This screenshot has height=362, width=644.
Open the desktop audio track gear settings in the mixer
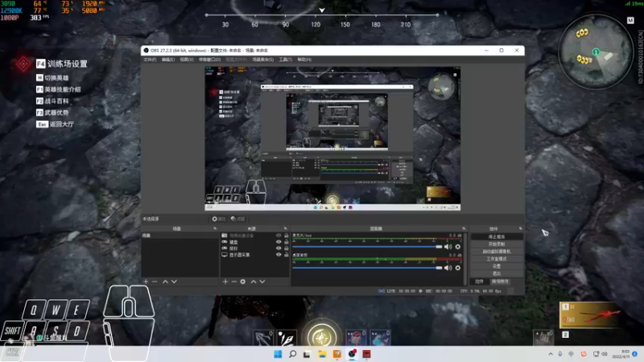click(457, 268)
